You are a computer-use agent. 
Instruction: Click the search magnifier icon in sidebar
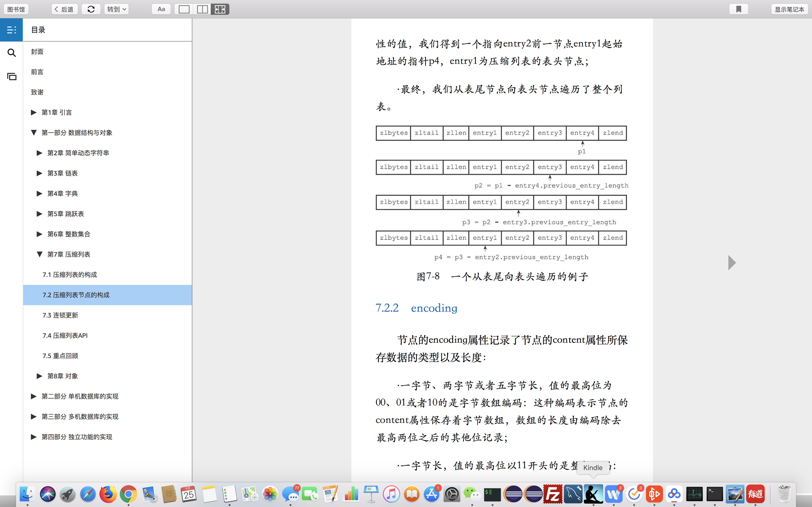pyautogui.click(x=11, y=53)
